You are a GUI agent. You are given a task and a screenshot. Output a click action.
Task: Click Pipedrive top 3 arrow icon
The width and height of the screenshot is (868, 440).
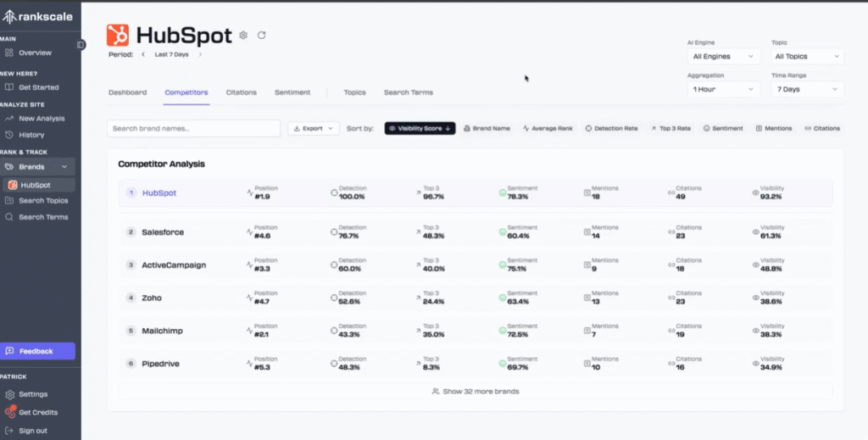pos(419,364)
